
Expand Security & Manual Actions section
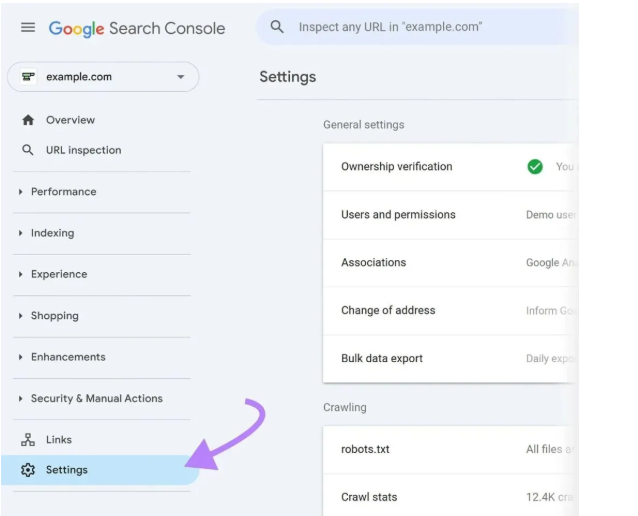click(x=96, y=398)
